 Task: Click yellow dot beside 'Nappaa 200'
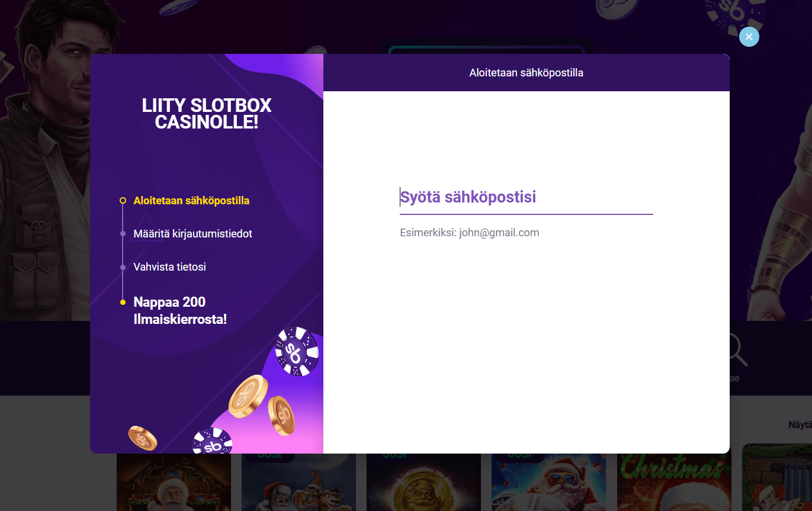click(123, 303)
